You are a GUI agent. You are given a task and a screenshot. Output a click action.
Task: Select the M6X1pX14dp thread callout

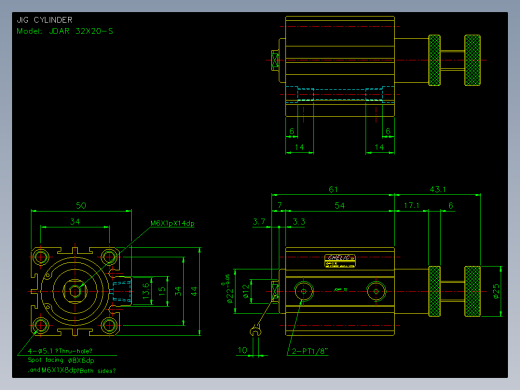[x=172, y=223]
